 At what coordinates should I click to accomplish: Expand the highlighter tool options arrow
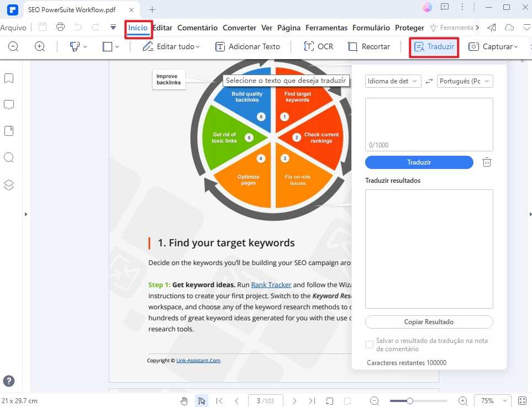tap(85, 47)
